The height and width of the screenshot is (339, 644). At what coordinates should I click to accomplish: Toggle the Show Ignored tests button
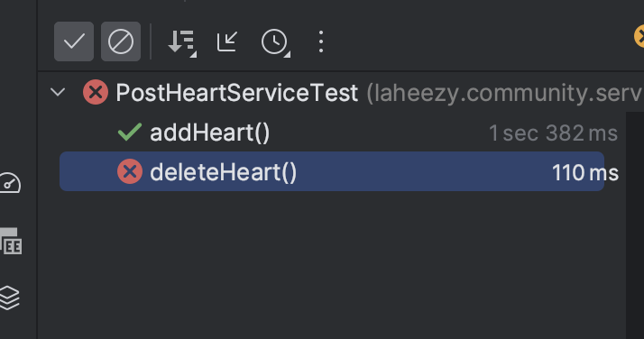121,41
